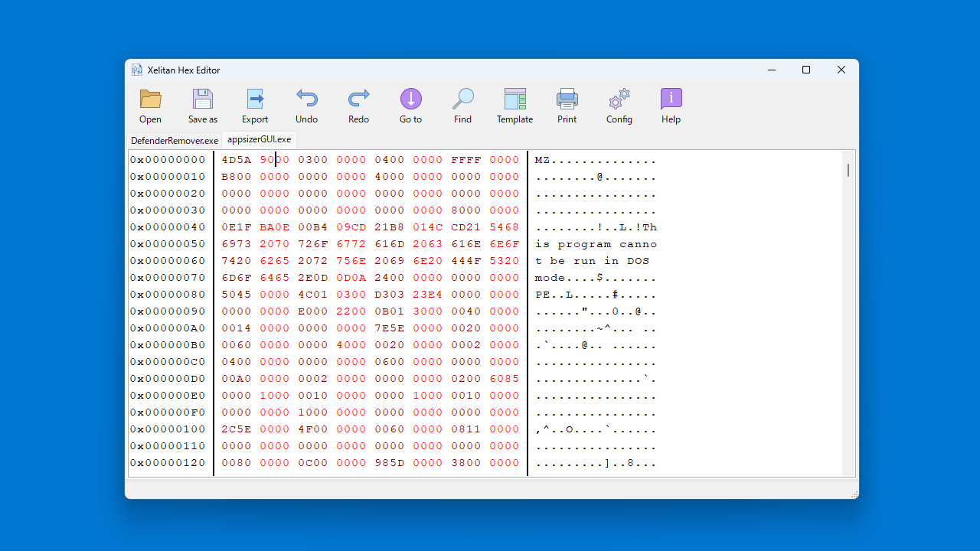Switch to DefenderRemover.exe tab
Image resolution: width=980 pixels, height=551 pixels.
[x=175, y=141]
